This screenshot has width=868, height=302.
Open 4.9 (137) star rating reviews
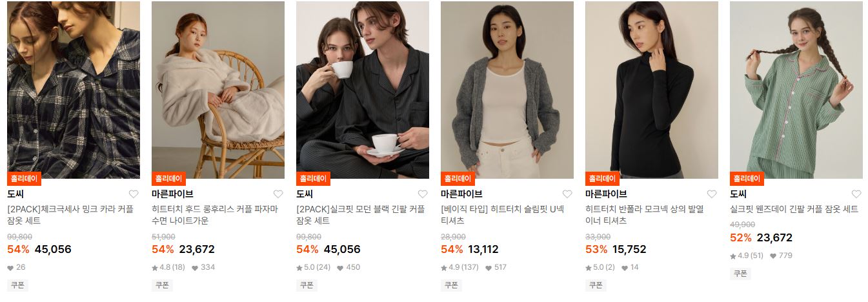[x=460, y=267]
